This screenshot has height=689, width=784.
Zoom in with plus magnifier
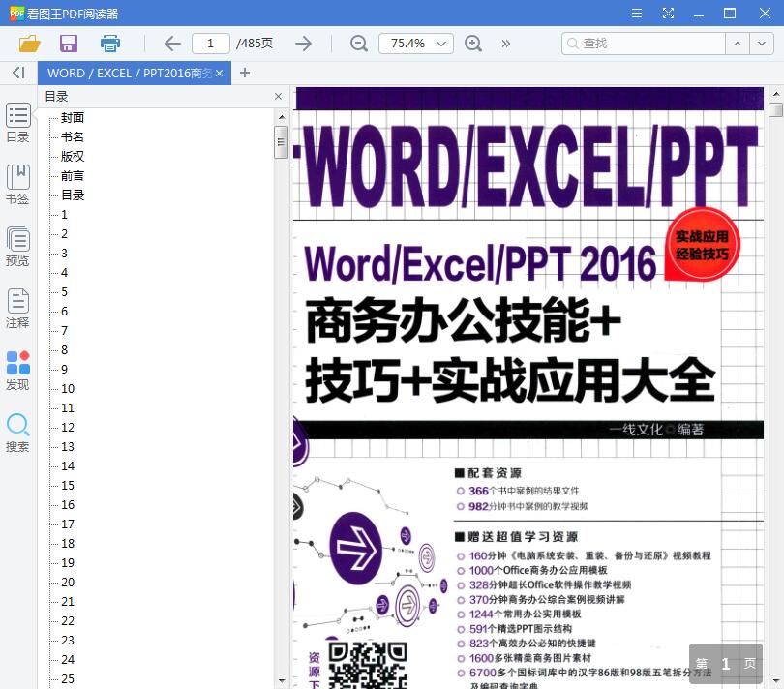(472, 44)
